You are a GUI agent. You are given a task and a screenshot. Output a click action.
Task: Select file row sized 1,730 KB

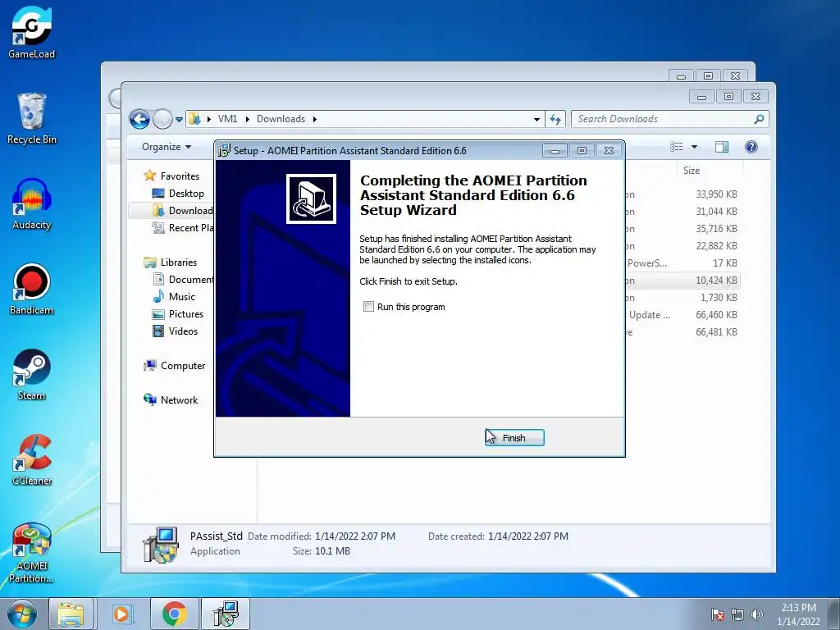click(x=682, y=297)
